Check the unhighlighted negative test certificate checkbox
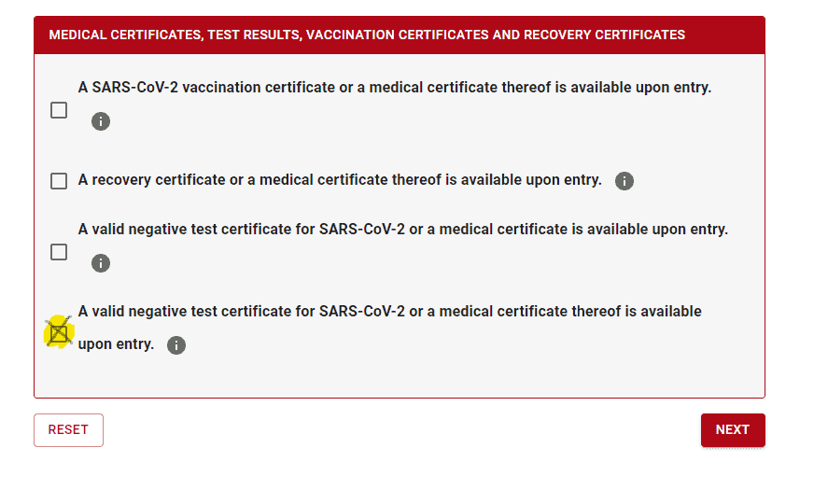 (59, 252)
